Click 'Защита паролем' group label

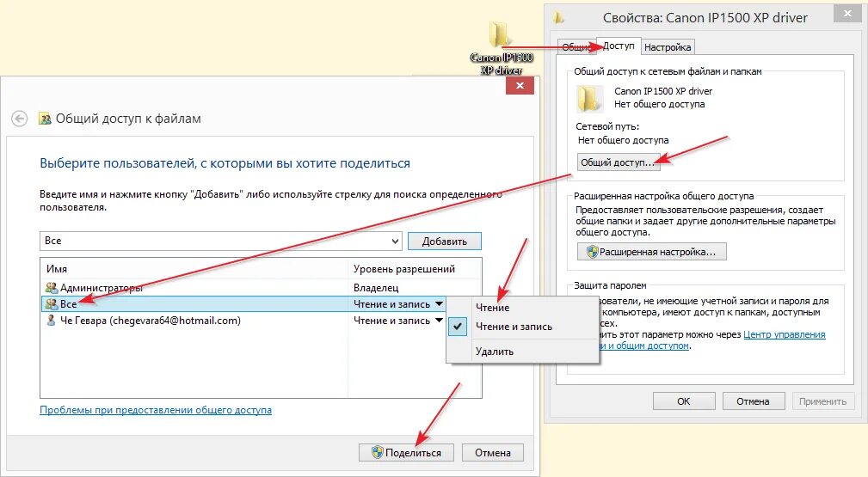(610, 285)
